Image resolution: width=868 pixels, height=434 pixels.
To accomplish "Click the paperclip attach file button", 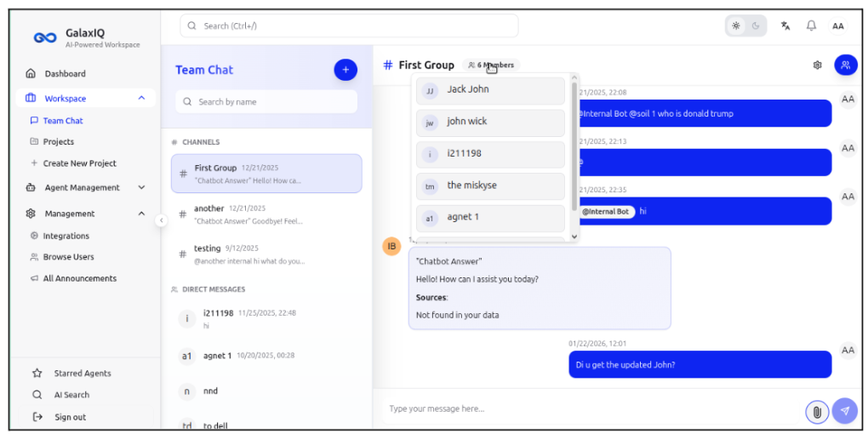I will point(817,411).
